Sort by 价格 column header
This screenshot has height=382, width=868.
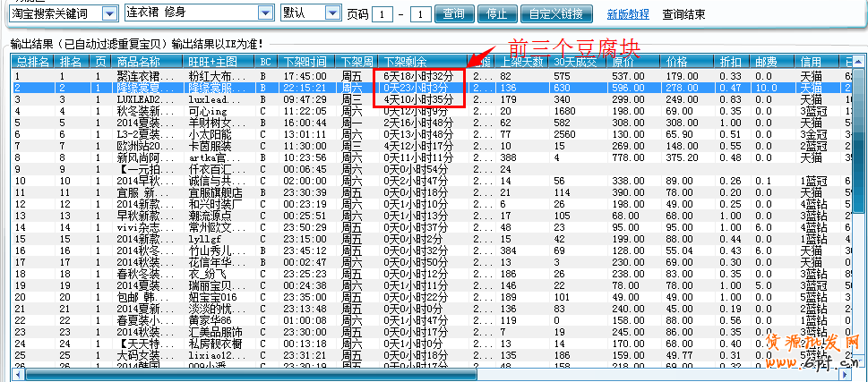tap(689, 62)
